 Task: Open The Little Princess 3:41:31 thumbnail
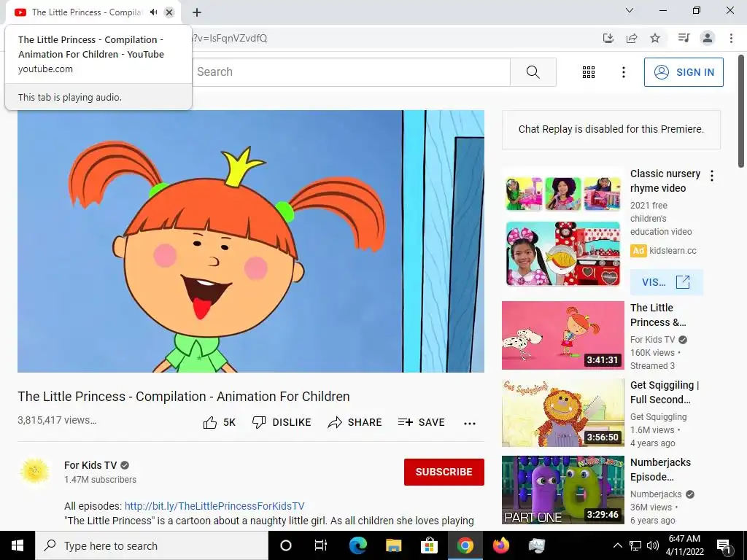coord(562,335)
